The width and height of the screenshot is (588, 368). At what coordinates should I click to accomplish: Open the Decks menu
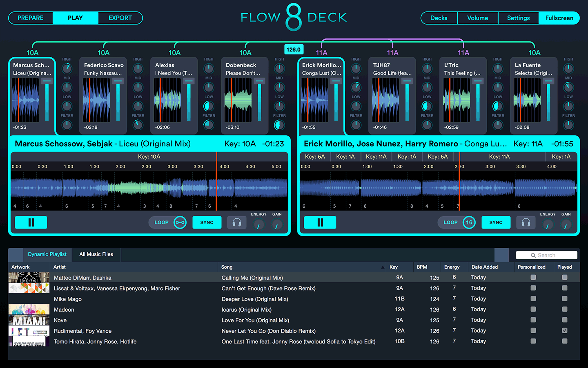(x=439, y=18)
